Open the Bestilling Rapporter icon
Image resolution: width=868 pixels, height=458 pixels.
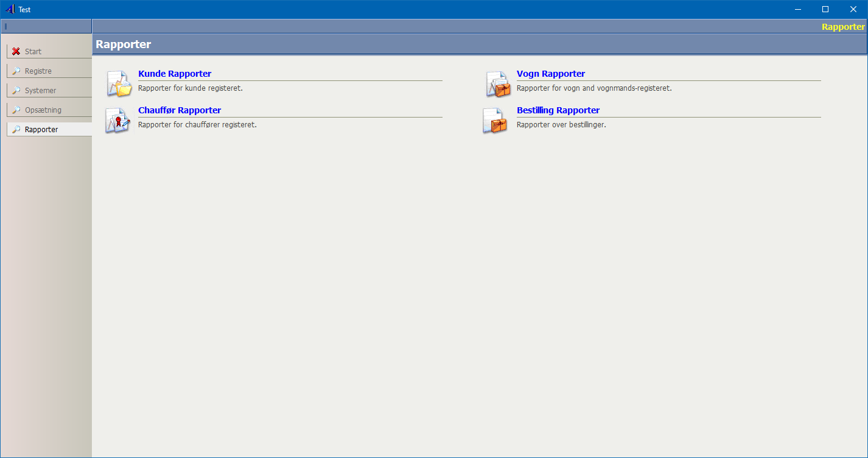click(495, 121)
